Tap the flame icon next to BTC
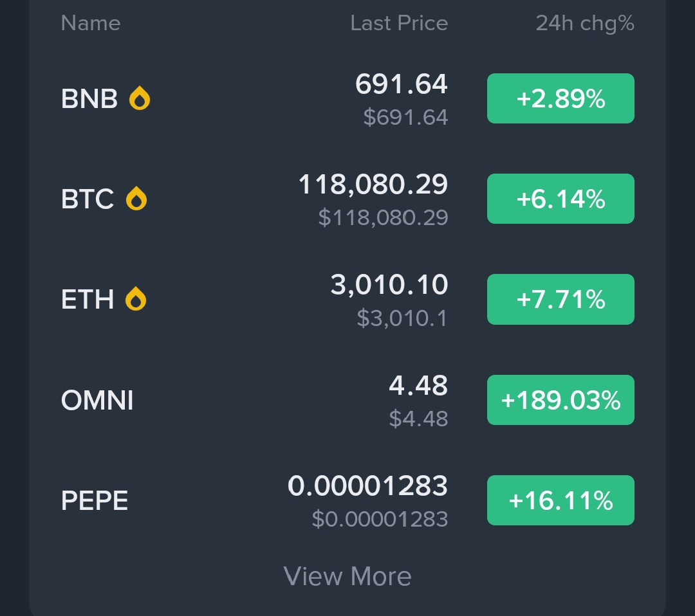Screen dimensions: 695x616 [136, 199]
